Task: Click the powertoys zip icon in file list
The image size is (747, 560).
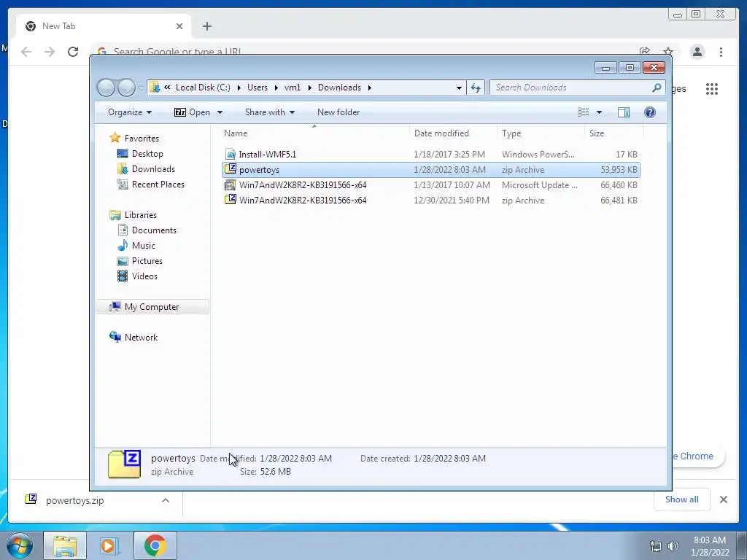Action: [231, 169]
